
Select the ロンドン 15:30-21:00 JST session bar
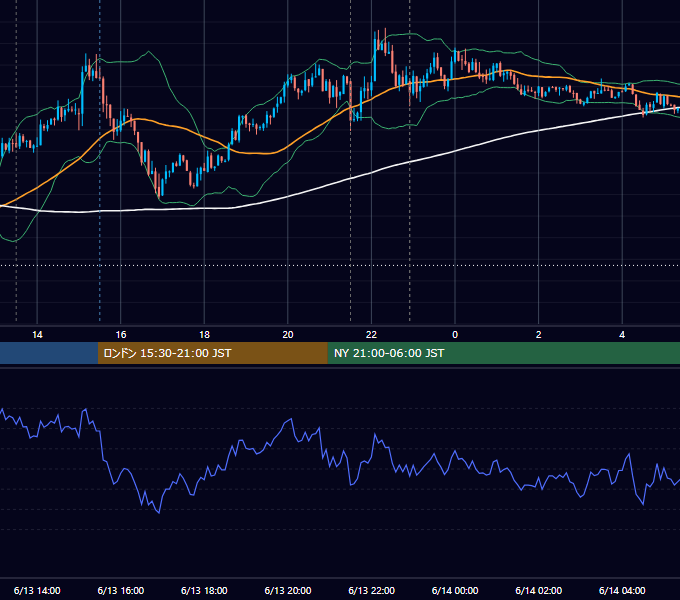tap(212, 353)
